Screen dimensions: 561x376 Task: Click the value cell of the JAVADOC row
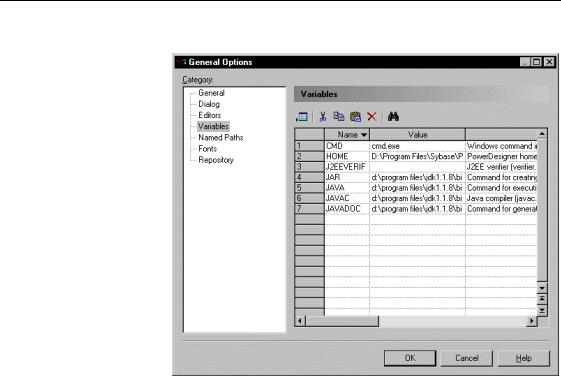418,209
